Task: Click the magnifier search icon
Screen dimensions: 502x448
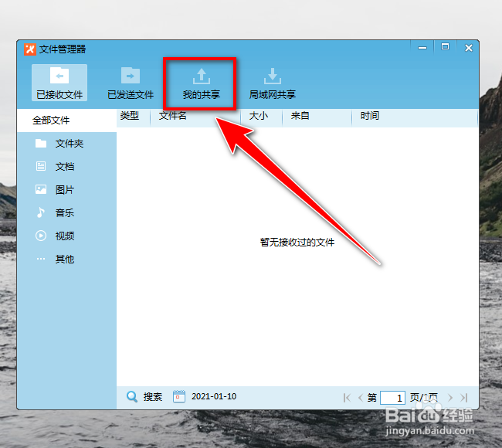Action: pos(131,396)
